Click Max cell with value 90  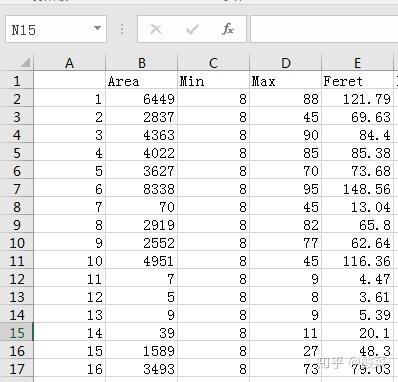pyautogui.click(x=286, y=135)
